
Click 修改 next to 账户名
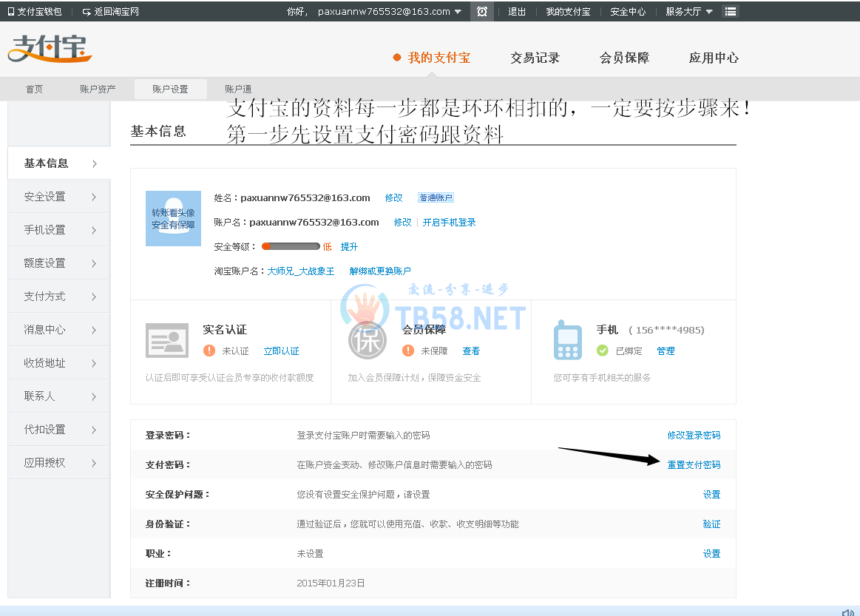[x=402, y=222]
